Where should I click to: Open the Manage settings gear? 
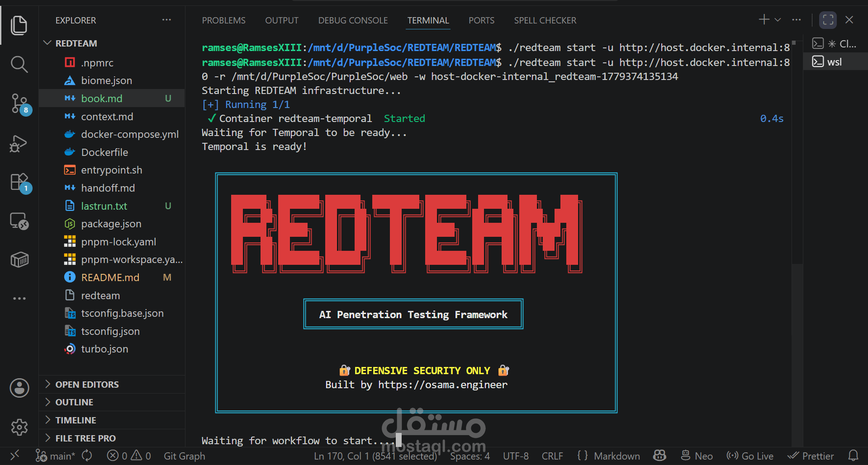tap(19, 427)
